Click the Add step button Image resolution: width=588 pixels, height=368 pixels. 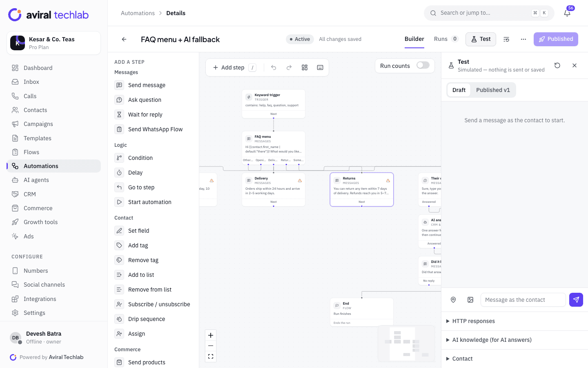[235, 67]
